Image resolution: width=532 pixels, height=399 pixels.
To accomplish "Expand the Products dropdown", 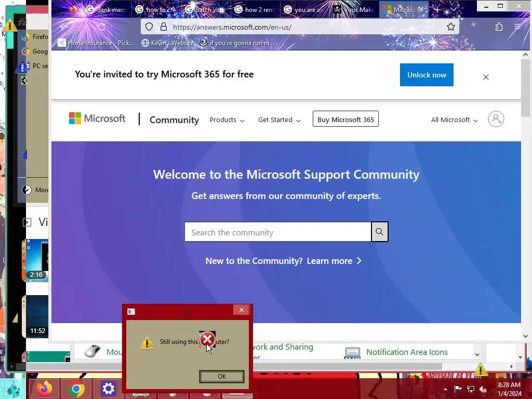I will click(x=227, y=120).
